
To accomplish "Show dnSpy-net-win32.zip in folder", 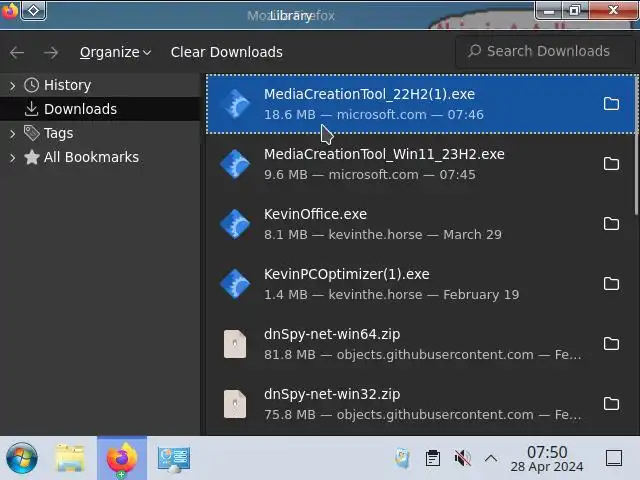I will click(x=611, y=404).
